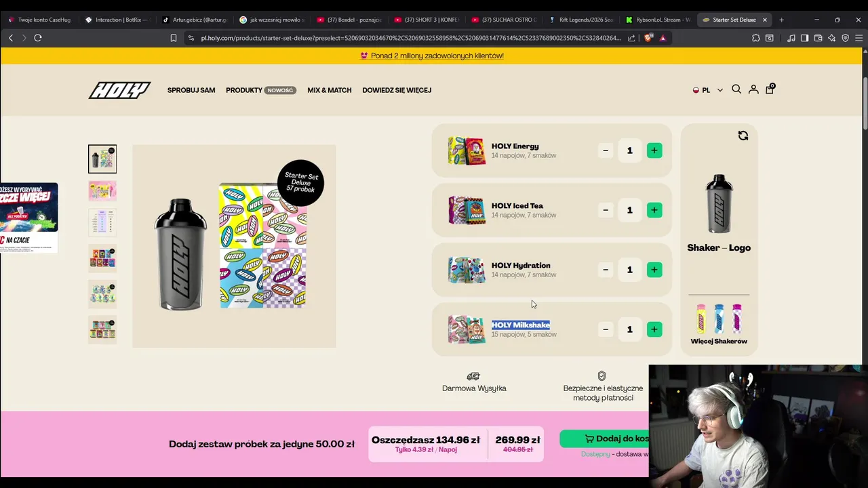Image resolution: width=868 pixels, height=488 pixels.
Task: Click HOLY Energy quantity field
Action: [x=629, y=150]
